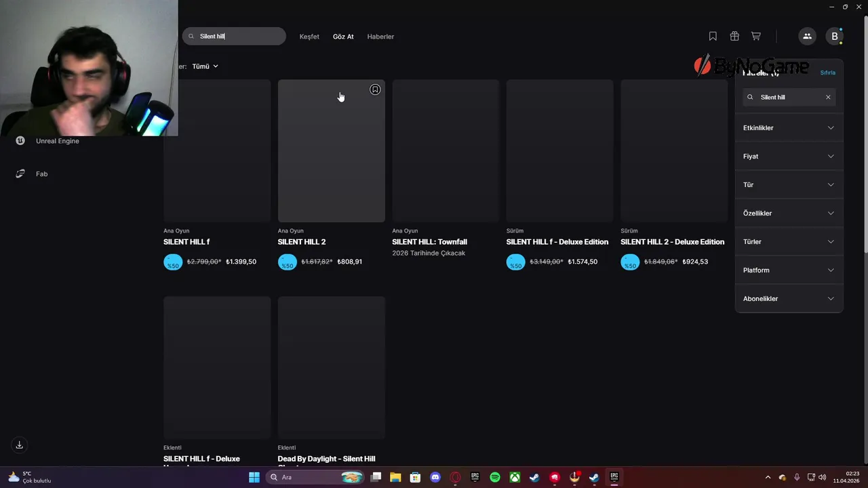Open the taskbar clock showing 02:23
868x488 pixels.
(848, 477)
